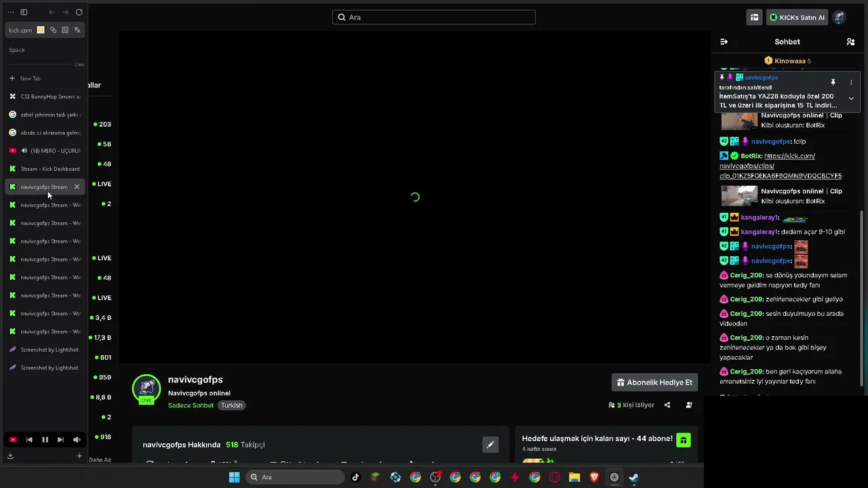Skip to previous track in mini player
This screenshot has width=868, height=488.
[29, 440]
